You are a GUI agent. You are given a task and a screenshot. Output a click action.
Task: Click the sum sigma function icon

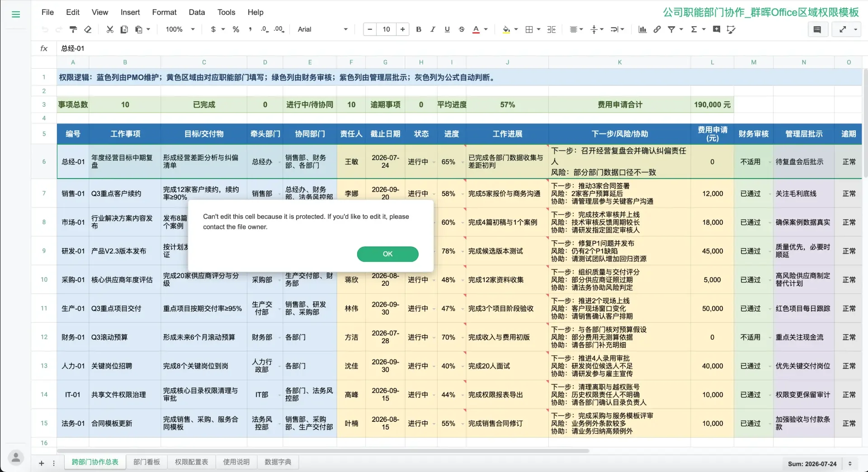click(694, 29)
